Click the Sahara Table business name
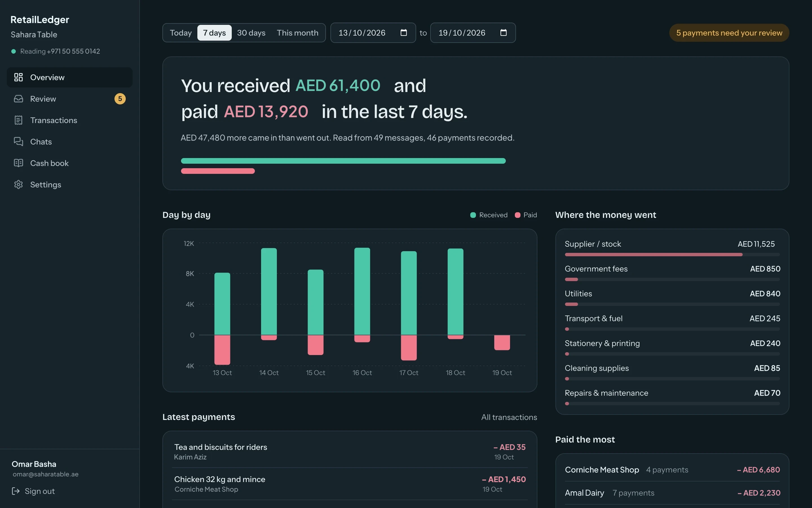Screen dimensions: 812x508 pyautogui.click(x=34, y=35)
